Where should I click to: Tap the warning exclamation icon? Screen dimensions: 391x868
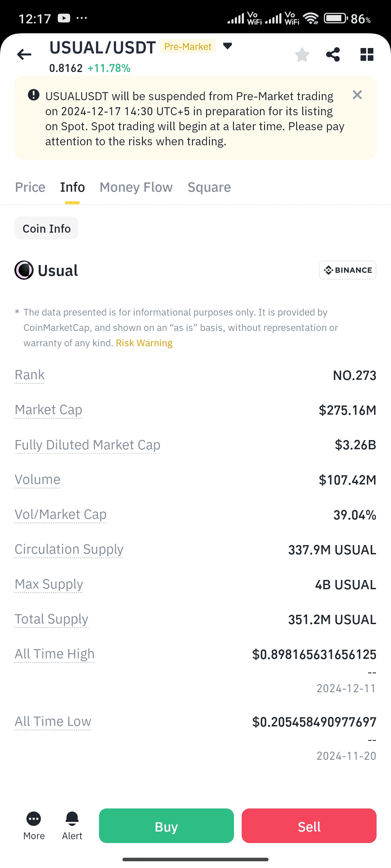point(33,95)
